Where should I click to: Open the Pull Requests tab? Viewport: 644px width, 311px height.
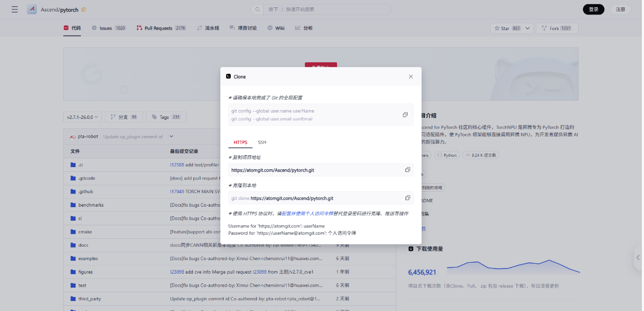[x=161, y=28]
